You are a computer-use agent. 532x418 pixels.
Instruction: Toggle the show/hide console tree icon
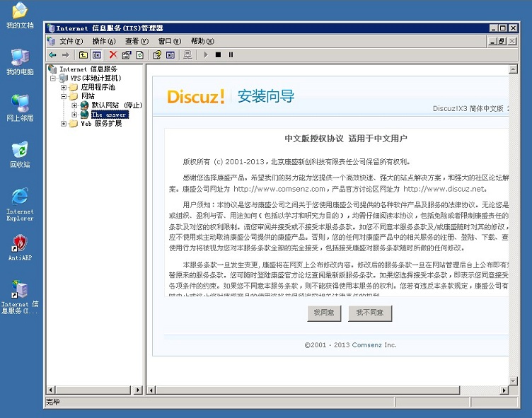[x=97, y=54]
